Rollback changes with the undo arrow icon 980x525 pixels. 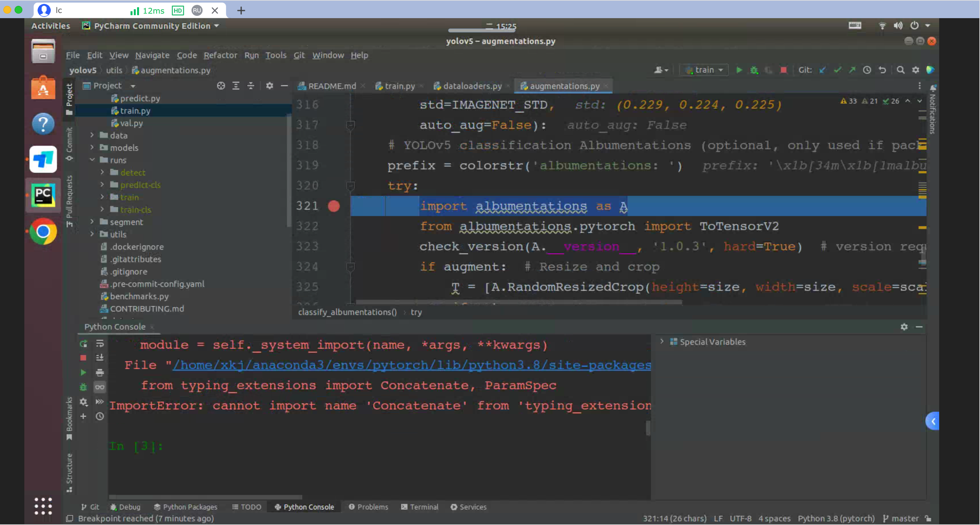[882, 70]
